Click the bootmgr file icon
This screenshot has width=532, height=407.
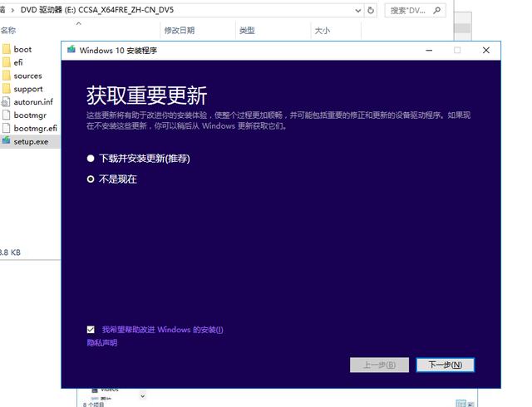pos(6,115)
